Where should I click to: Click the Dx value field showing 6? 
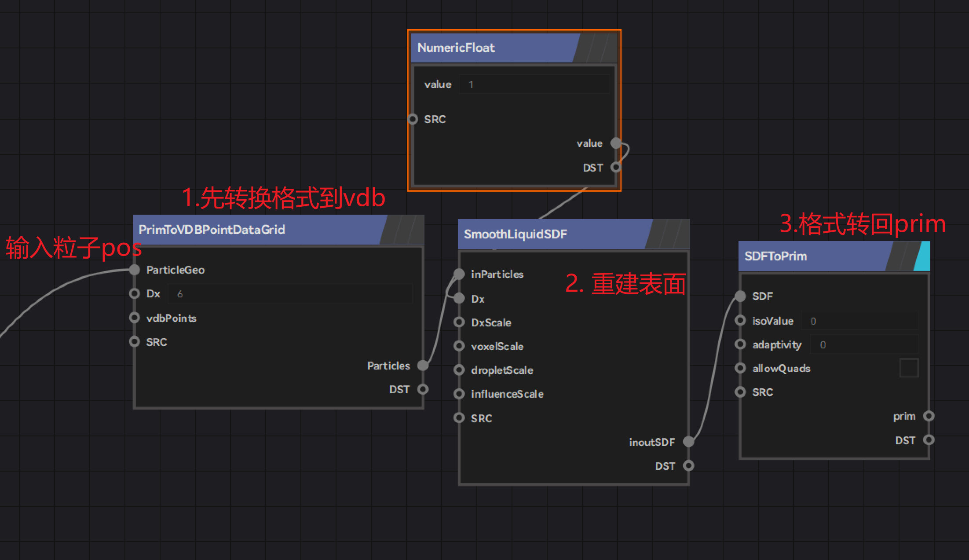(290, 293)
